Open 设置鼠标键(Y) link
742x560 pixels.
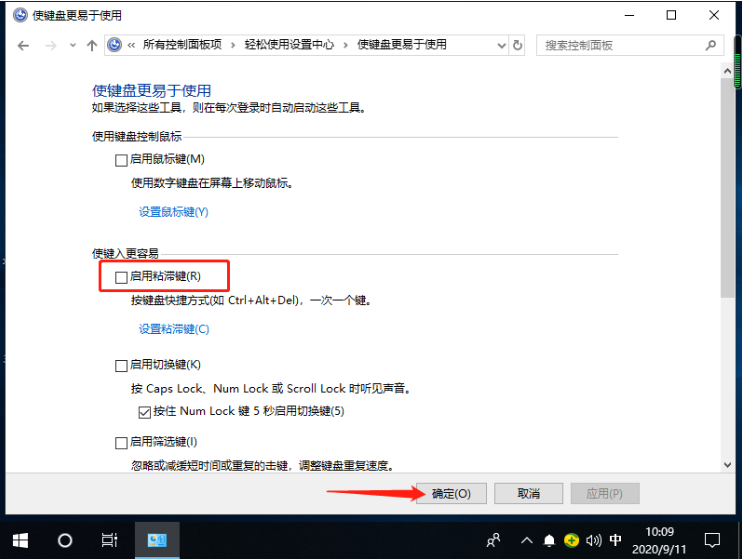click(x=173, y=212)
